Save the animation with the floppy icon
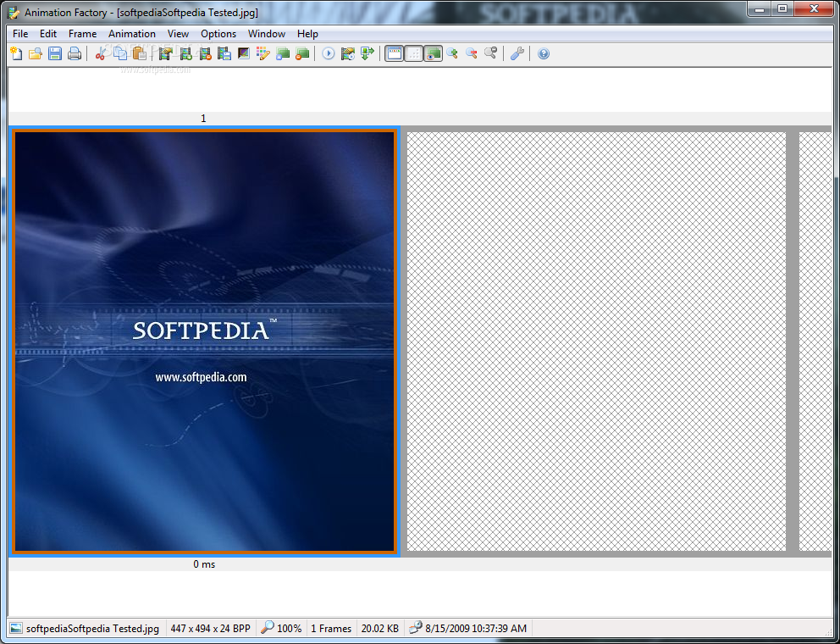Screen dimensions: 840x644 click(x=55, y=53)
